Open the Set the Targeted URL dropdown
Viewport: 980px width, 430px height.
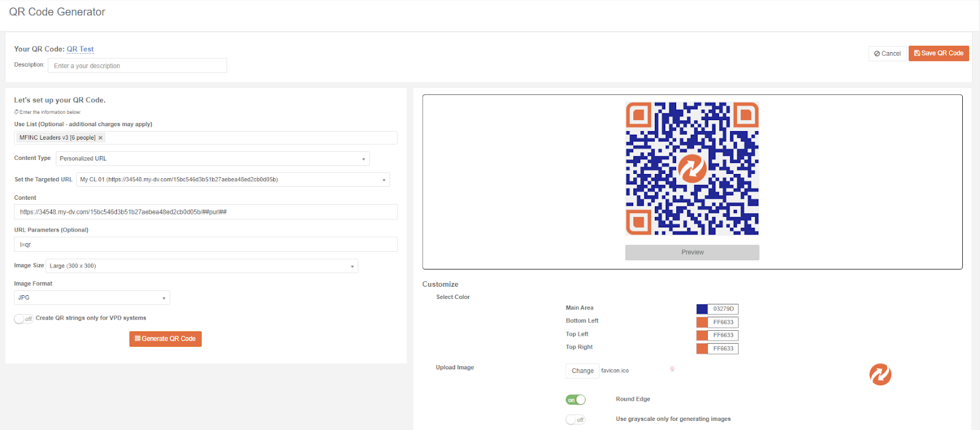coord(233,179)
